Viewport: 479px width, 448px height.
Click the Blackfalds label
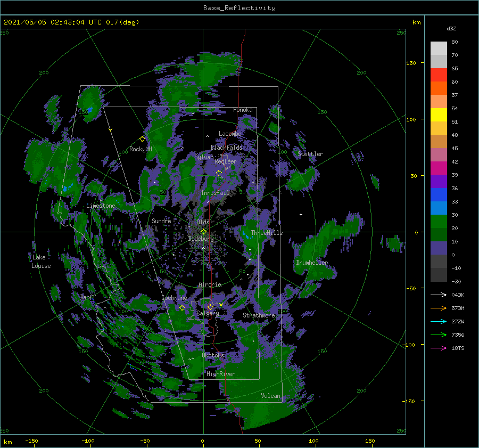click(x=226, y=148)
